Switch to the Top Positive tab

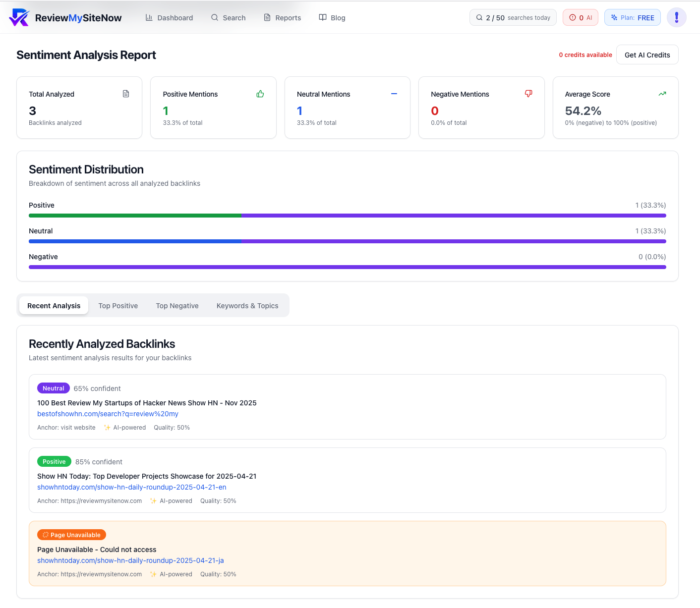pos(118,306)
